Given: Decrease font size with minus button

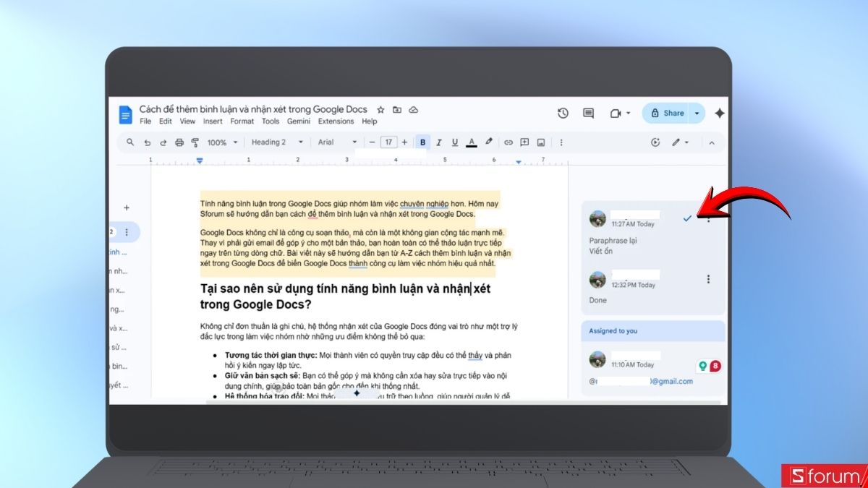Looking at the screenshot, I should point(373,142).
